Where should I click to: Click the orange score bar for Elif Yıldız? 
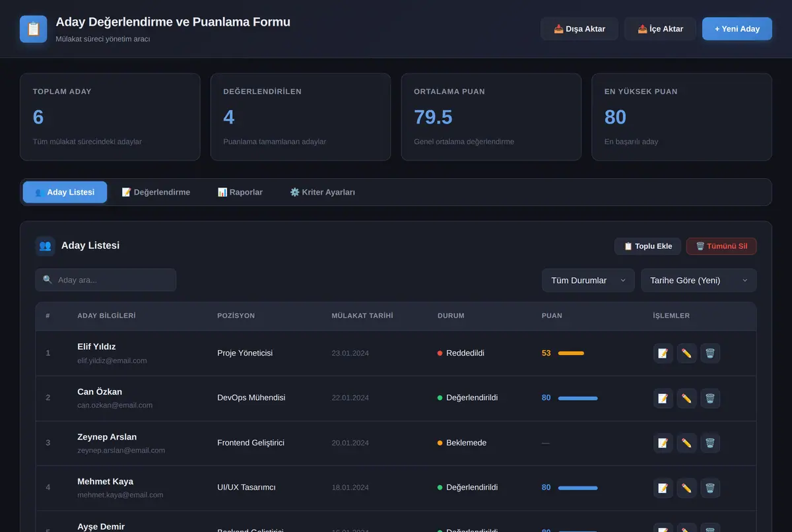[x=571, y=353]
